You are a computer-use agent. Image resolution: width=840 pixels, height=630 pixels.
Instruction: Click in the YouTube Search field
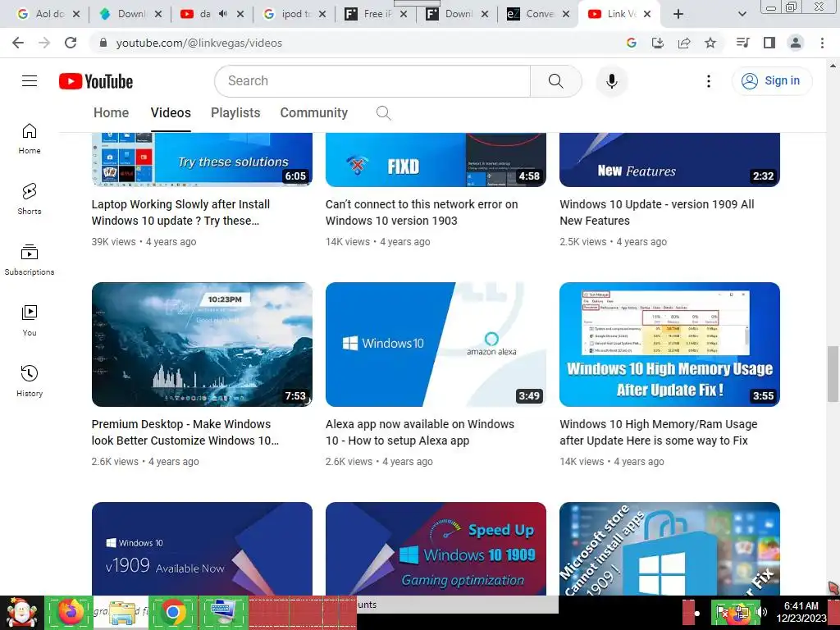pos(373,81)
